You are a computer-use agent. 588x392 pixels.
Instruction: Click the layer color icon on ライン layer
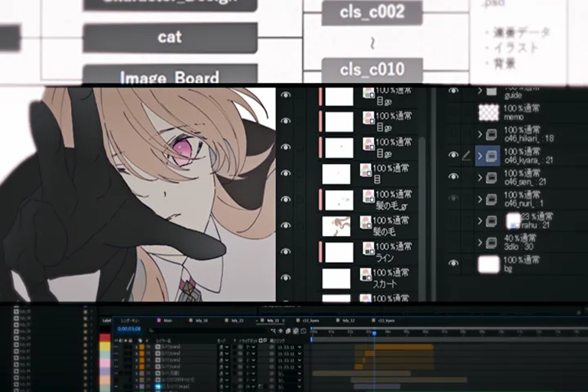368,248
